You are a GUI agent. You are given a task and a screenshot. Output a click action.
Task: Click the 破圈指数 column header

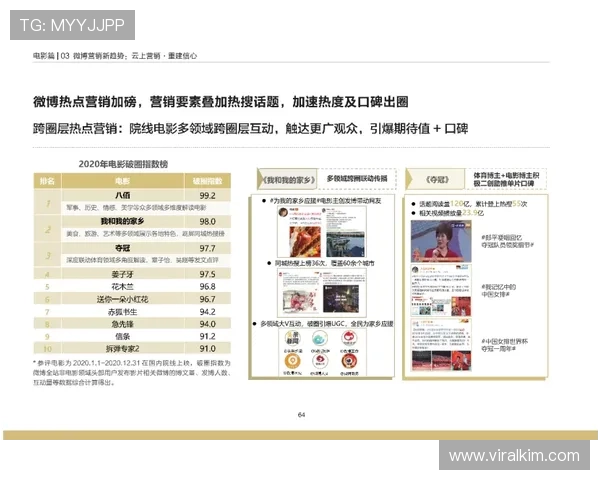[x=207, y=181]
